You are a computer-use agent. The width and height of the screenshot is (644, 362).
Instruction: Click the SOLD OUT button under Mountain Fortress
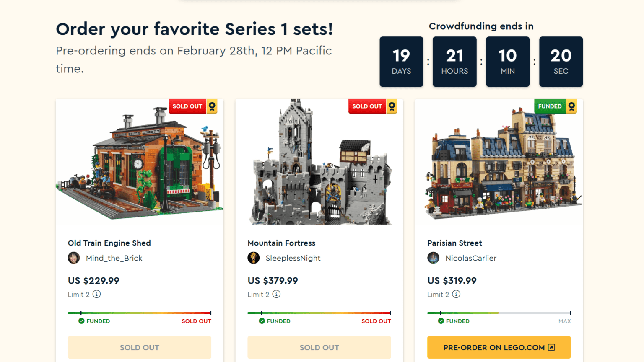tap(319, 347)
